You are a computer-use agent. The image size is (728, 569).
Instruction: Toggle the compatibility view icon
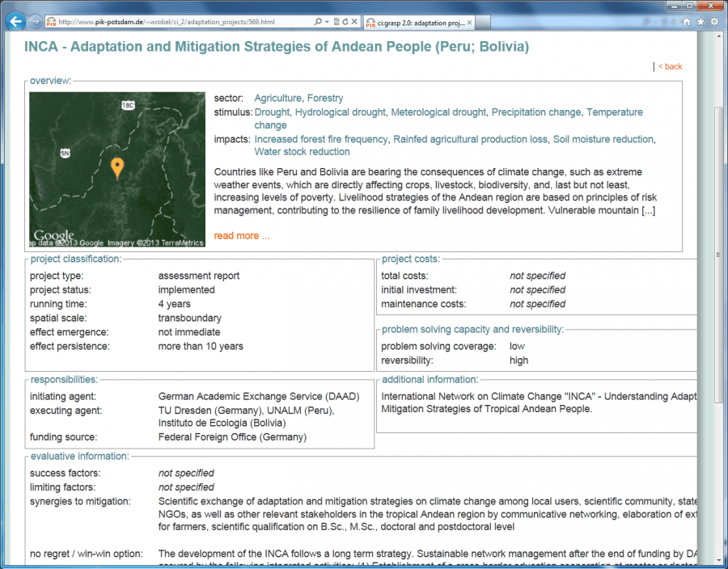[336, 22]
